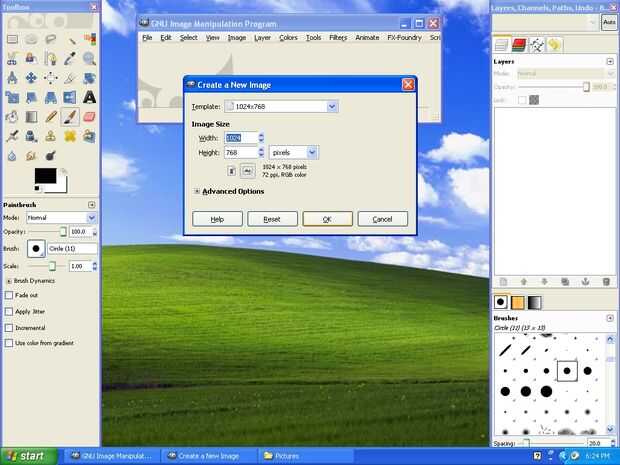This screenshot has width=620, height=465.
Task: Open the Template dropdown showing 1024x768
Action: pyautogui.click(x=281, y=106)
